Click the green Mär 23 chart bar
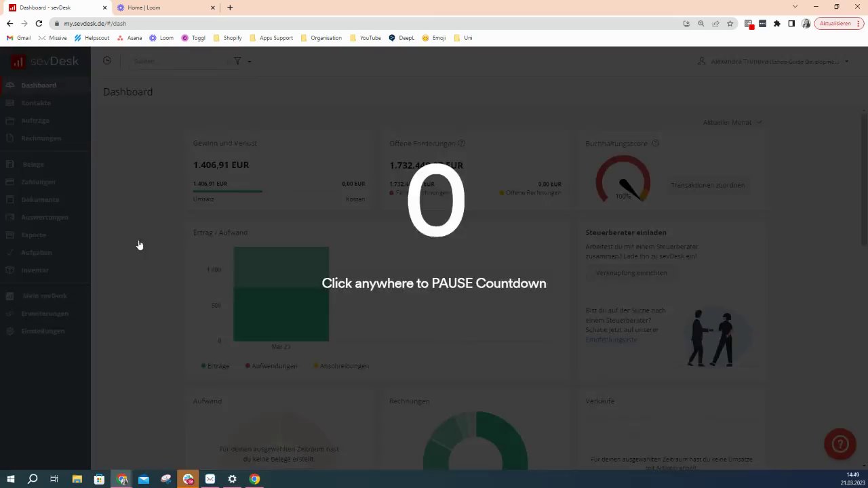 tap(281, 294)
